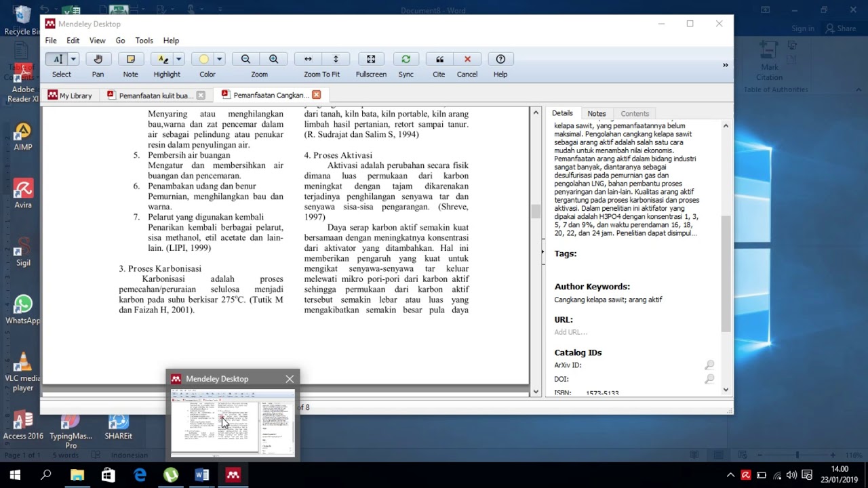The width and height of the screenshot is (868, 488).
Task: Zoom out with the minus magnifier
Action: pyautogui.click(x=245, y=59)
